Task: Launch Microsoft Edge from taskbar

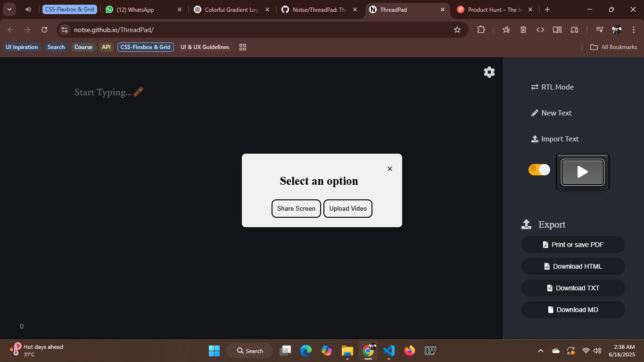Action: (x=306, y=351)
